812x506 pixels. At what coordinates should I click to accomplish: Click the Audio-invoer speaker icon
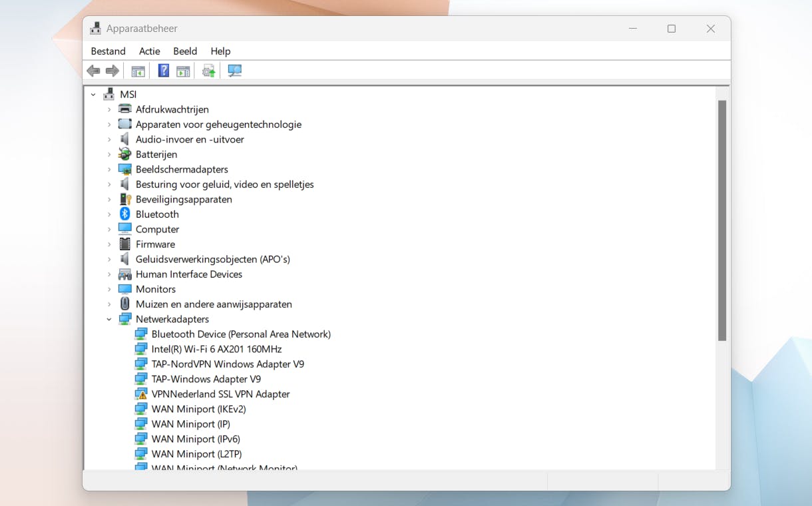coord(124,139)
